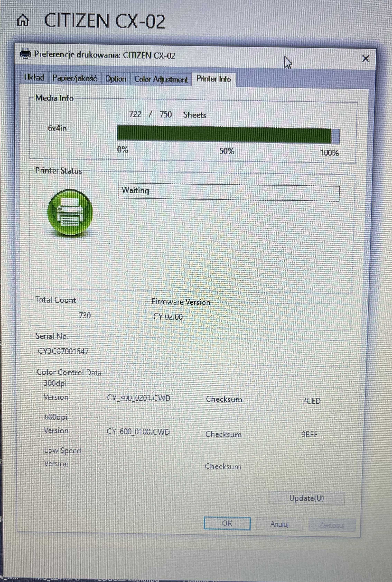392x582 pixels.
Task: Select the Option tab
Action: click(x=115, y=79)
